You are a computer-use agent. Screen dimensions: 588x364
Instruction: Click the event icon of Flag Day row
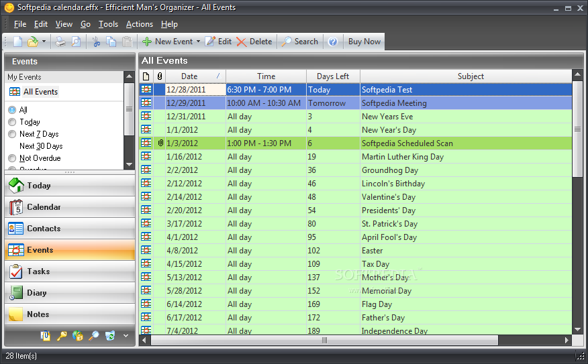[146, 304]
